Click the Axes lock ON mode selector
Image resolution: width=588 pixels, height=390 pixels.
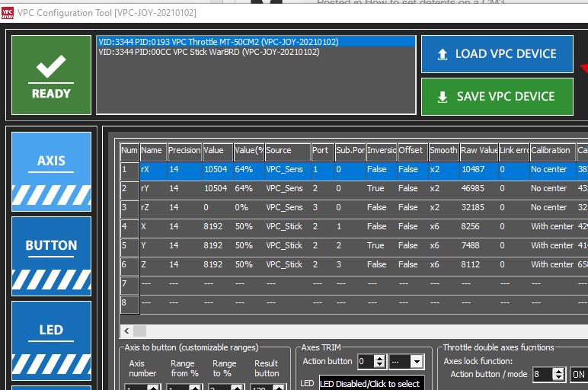579,374
